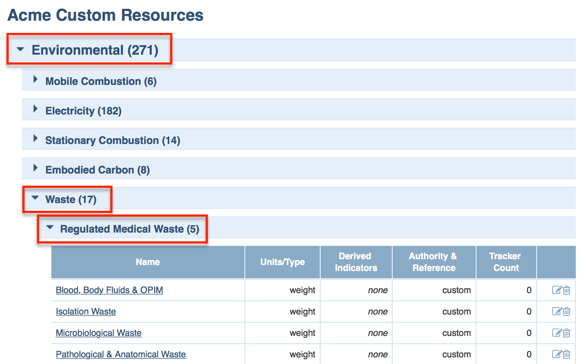588x364 pixels.
Task: Edit the Blood, Body Fluids & OPIM resource
Action: point(557,290)
